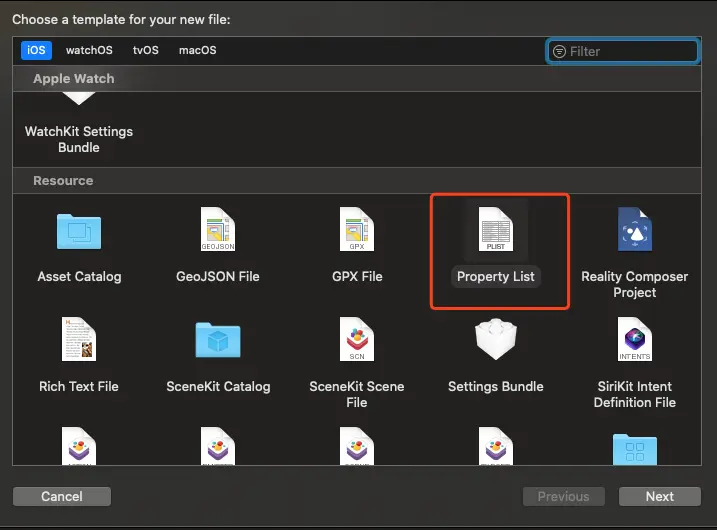
Task: Click the Settings Bundle label
Action: (496, 386)
